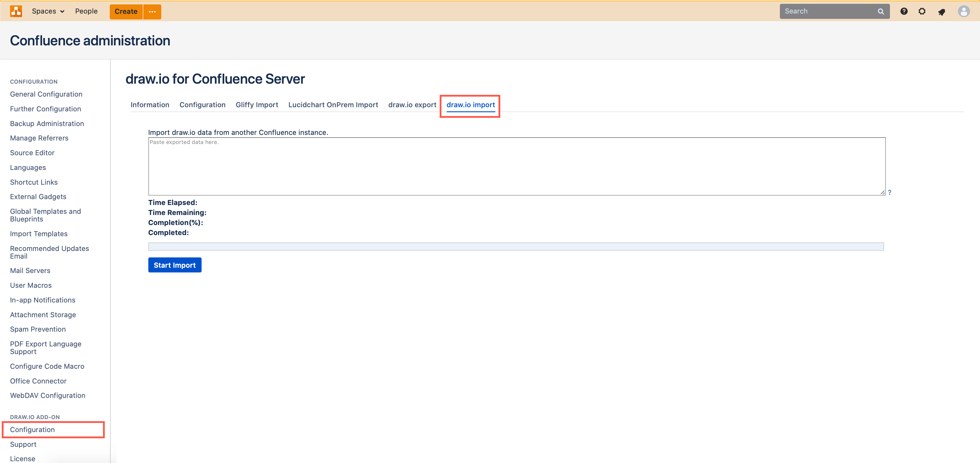Select the Gliffy Import tab
Screen dimensions: 980x463
(x=257, y=105)
